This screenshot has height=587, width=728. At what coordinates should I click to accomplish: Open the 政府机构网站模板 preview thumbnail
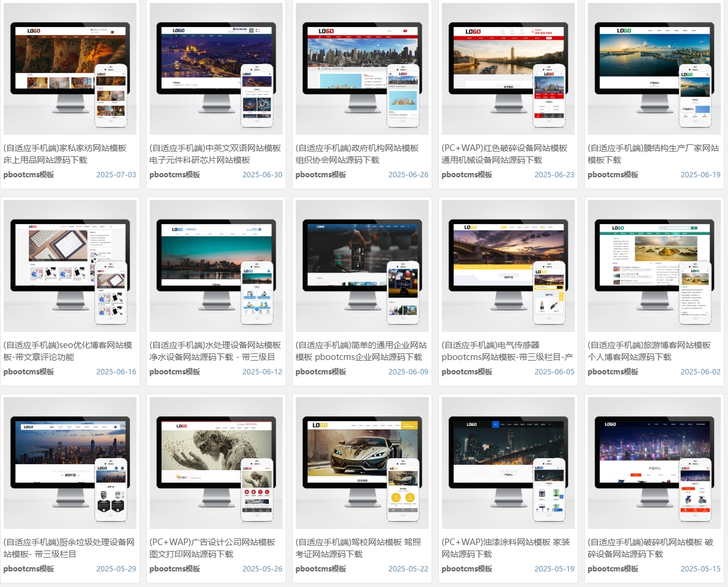(362, 69)
